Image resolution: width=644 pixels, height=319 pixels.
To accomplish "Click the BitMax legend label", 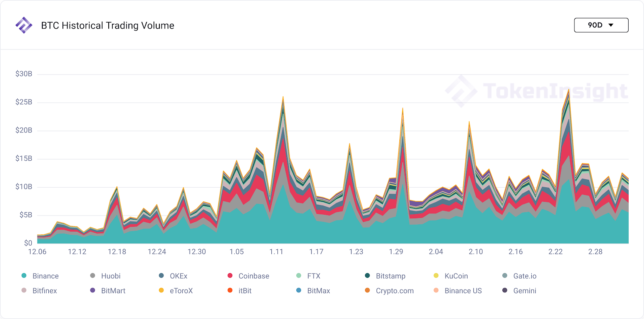I will coord(319,291).
